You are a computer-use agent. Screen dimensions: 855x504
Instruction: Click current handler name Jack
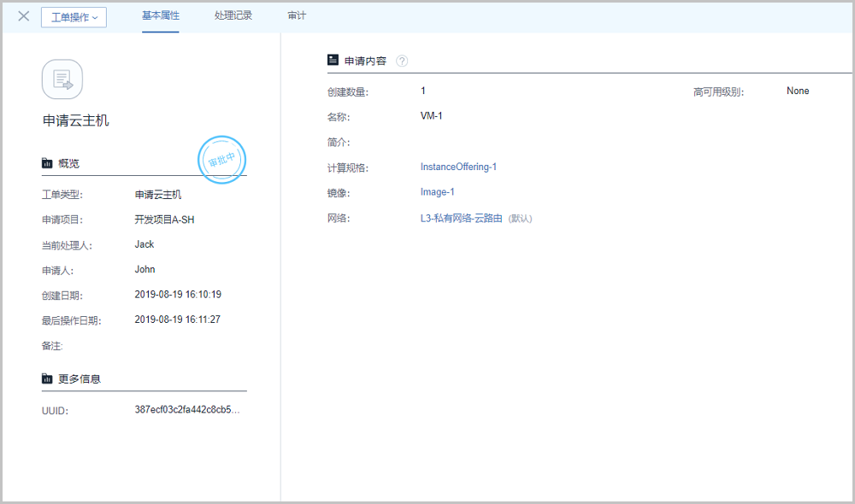144,244
